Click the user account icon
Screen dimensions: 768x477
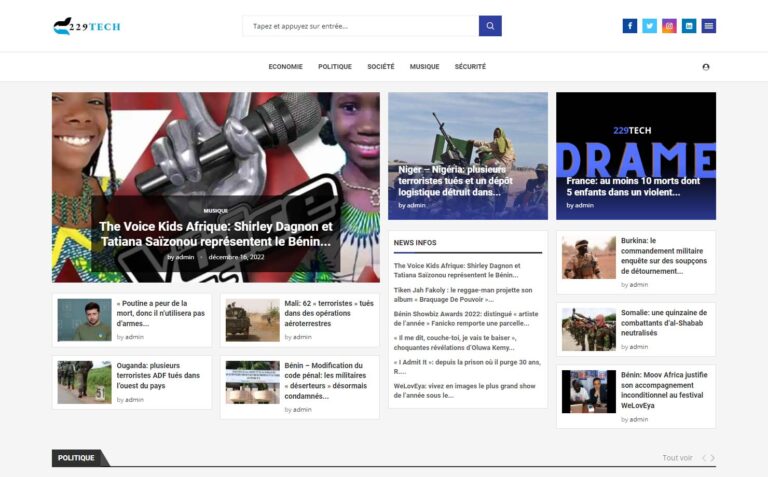(x=706, y=67)
